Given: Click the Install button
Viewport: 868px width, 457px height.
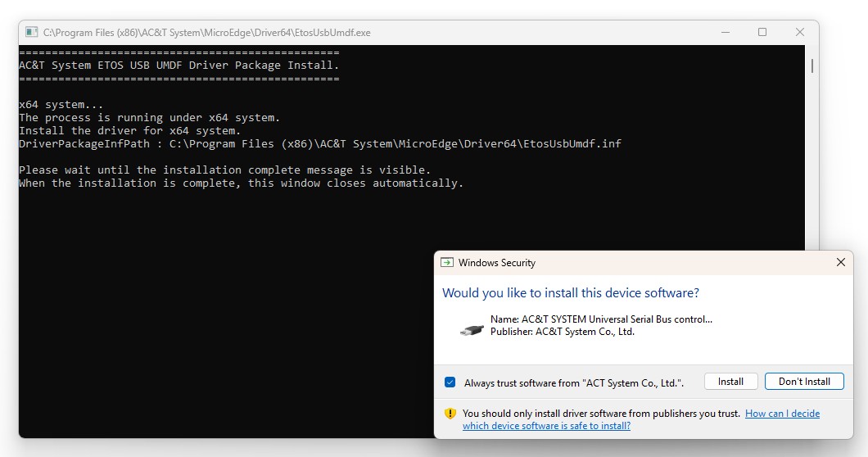Looking at the screenshot, I should [730, 382].
